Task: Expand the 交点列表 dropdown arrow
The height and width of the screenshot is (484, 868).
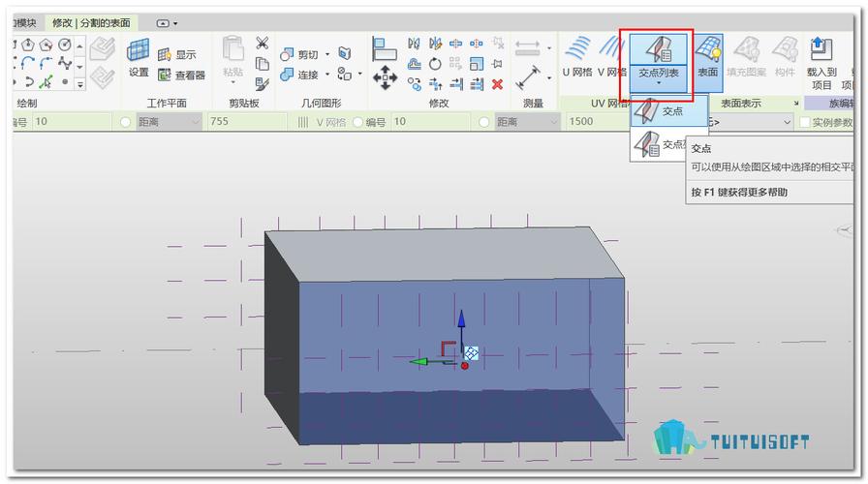Action: tap(659, 83)
